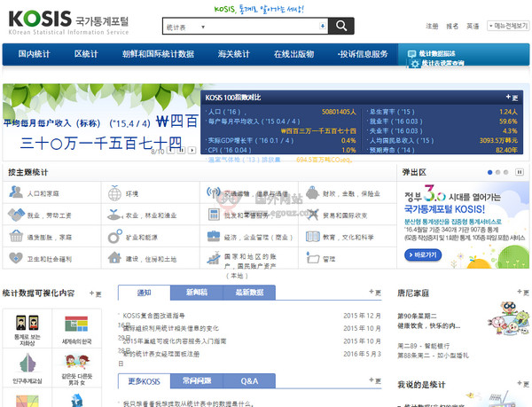Select the first popup zone slide dot
The image size is (532, 407).
pyautogui.click(x=489, y=172)
